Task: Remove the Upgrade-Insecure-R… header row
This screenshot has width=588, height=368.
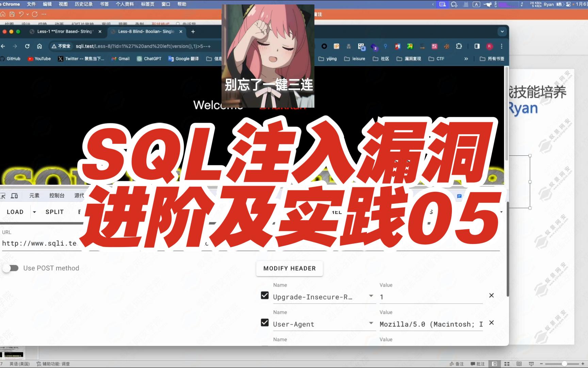Action: pyautogui.click(x=491, y=295)
